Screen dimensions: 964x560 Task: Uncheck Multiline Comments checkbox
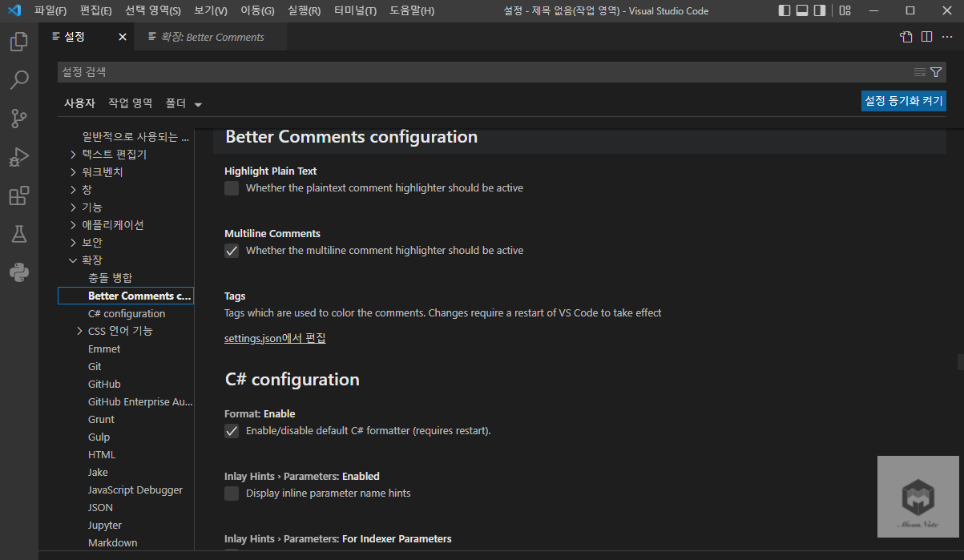point(232,251)
